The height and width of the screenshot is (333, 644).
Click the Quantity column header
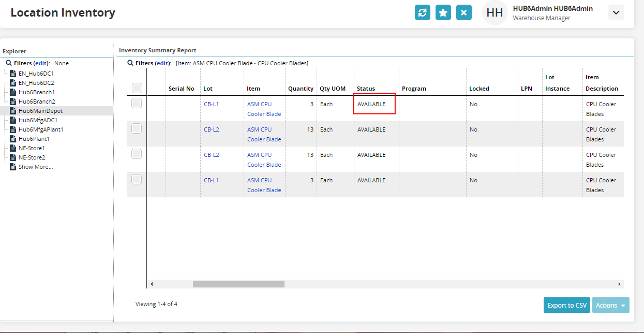301,89
